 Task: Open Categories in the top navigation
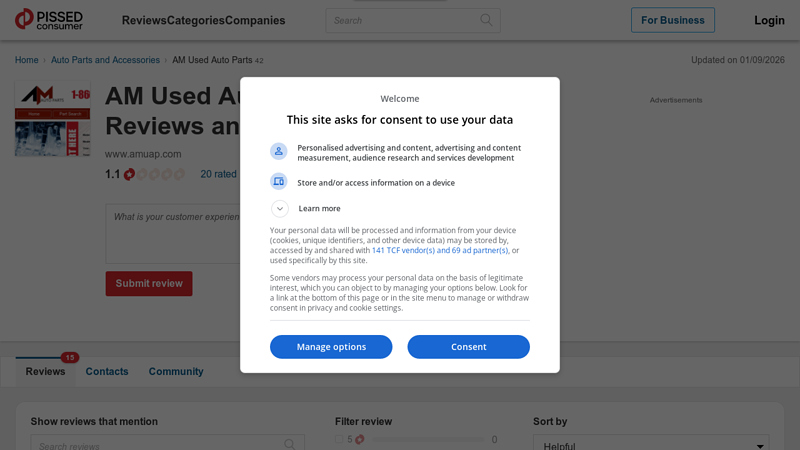(195, 20)
